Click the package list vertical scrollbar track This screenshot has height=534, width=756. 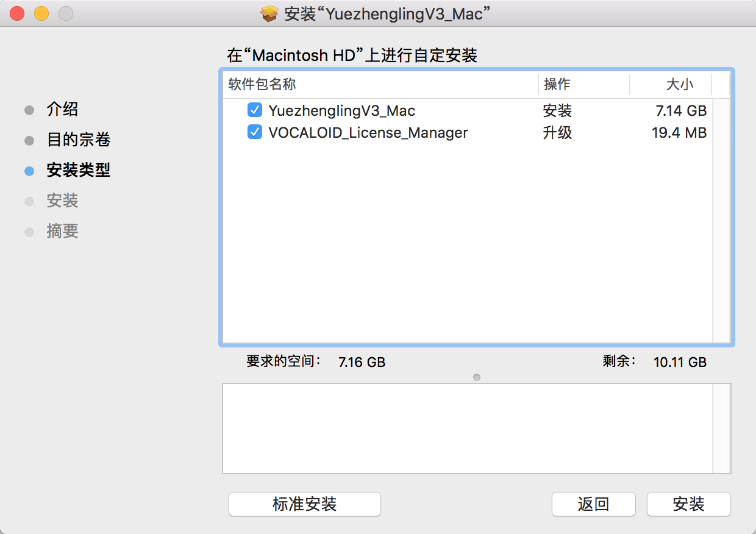click(x=721, y=219)
